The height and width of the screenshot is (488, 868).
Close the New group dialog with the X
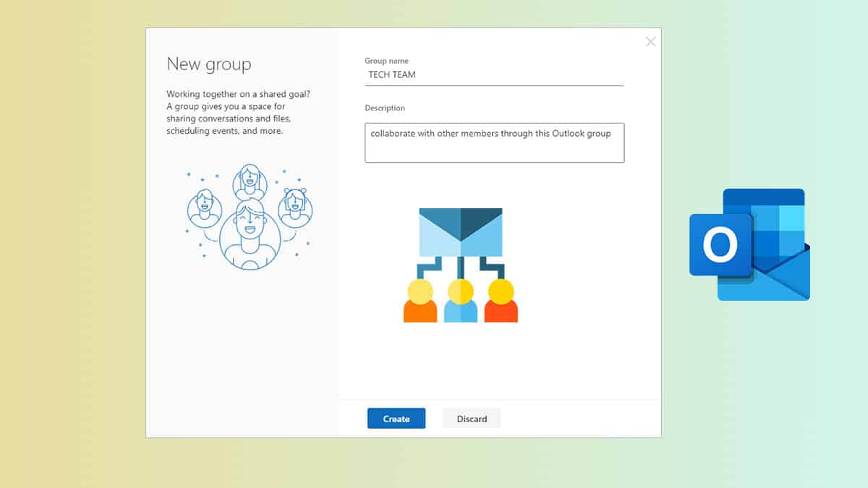pyautogui.click(x=650, y=41)
